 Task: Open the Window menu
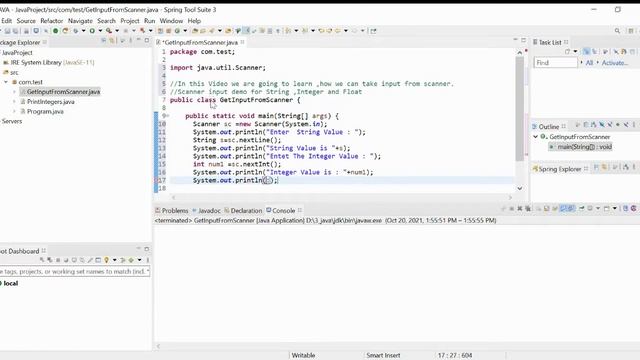[x=171, y=21]
